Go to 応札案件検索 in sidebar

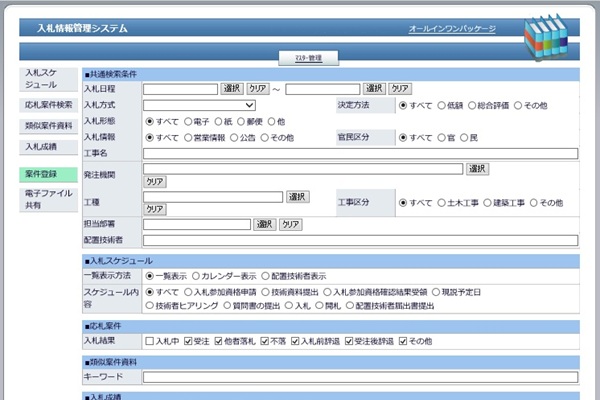[46, 104]
